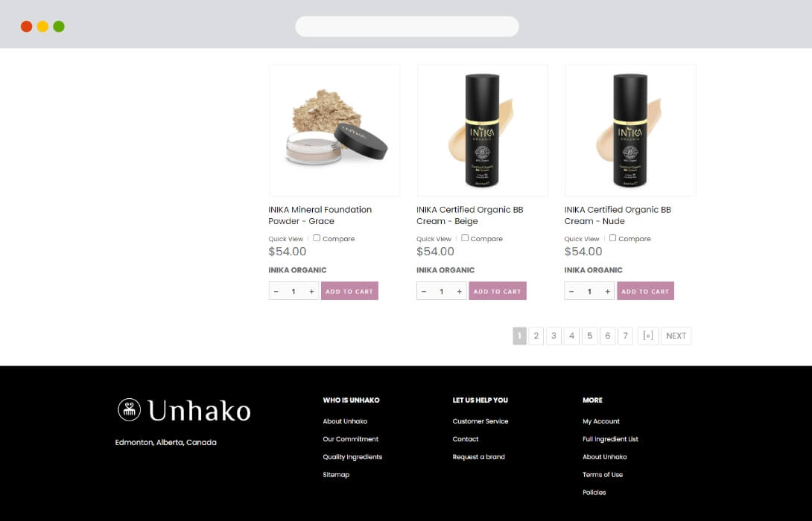Go to page 2 of products

click(x=536, y=336)
